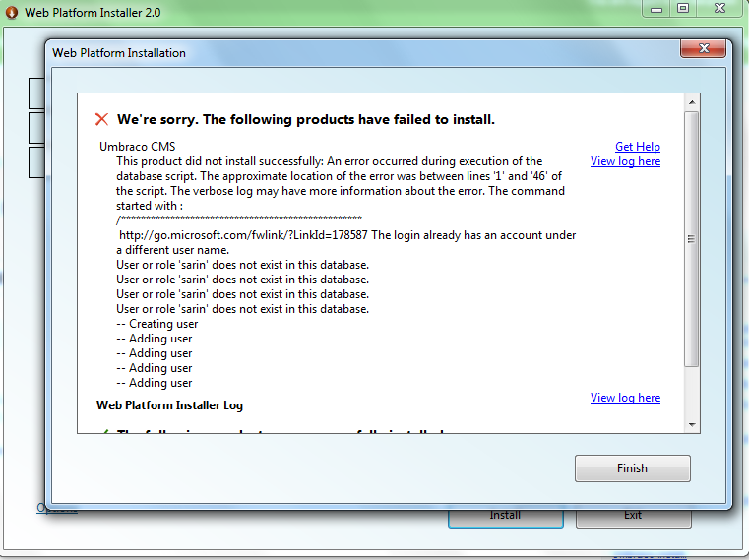This screenshot has width=749, height=560.
Task: Click the 'Web Platform Installer Log' heading
Action: pos(169,405)
